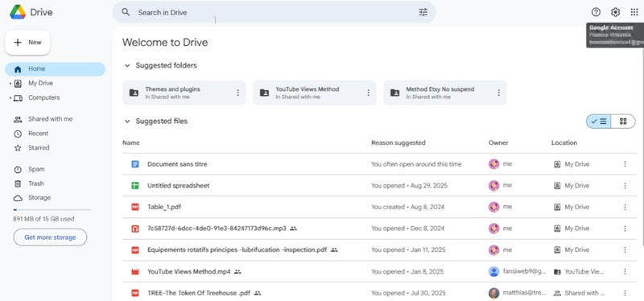
Task: Open the YouTube Views Method folder card
Action: pos(315,93)
